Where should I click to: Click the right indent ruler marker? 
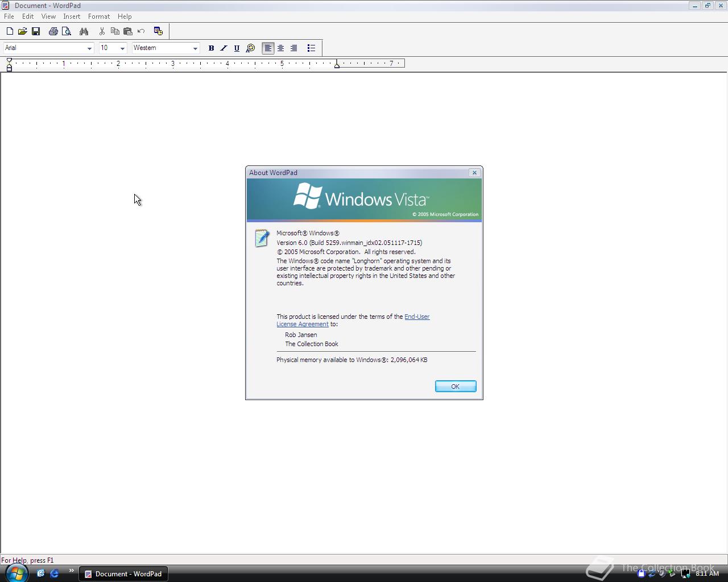click(x=337, y=65)
